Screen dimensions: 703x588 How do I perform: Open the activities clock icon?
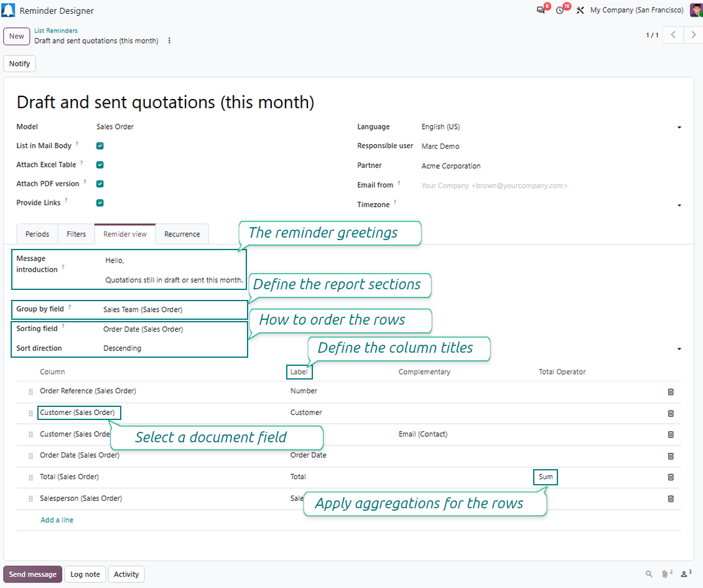[560, 10]
